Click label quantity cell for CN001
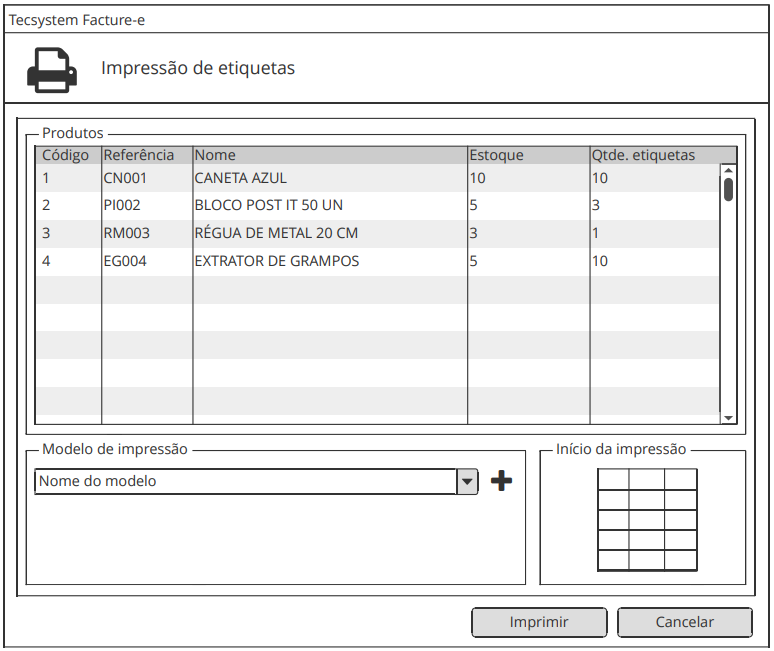Viewport: 774px width, 651px height. (650, 178)
